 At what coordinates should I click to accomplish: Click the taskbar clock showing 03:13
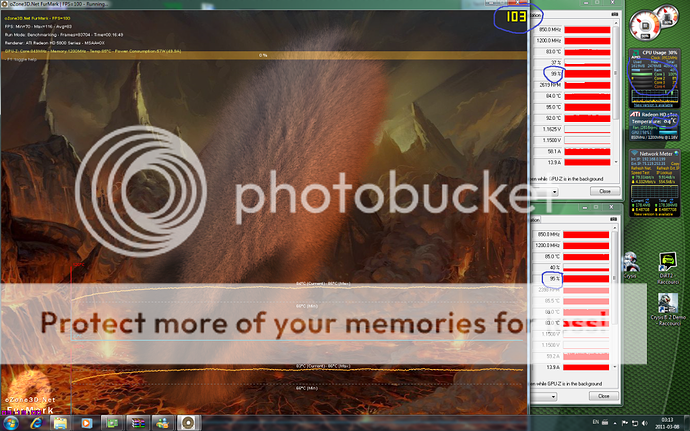[x=668, y=420]
